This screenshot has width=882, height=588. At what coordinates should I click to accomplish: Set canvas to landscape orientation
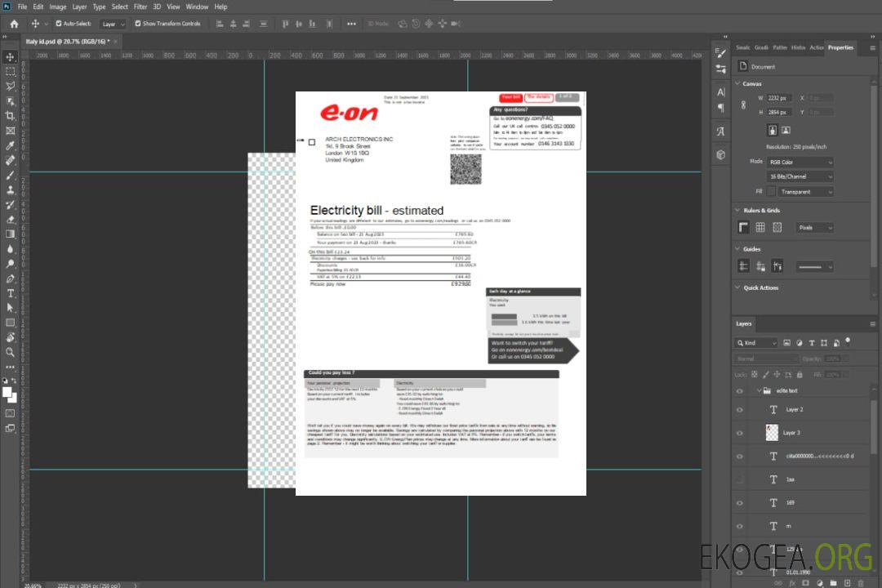(x=786, y=130)
